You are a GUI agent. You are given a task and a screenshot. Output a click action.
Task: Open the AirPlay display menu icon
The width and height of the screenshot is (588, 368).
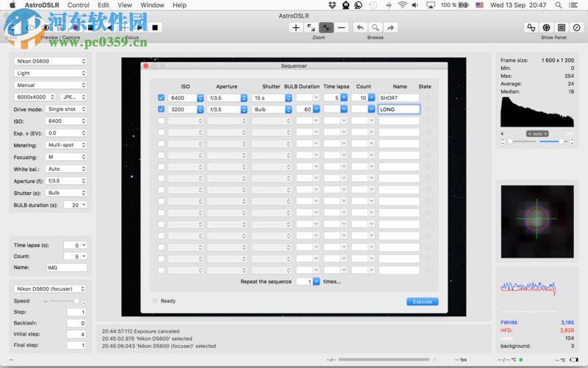pos(431,5)
